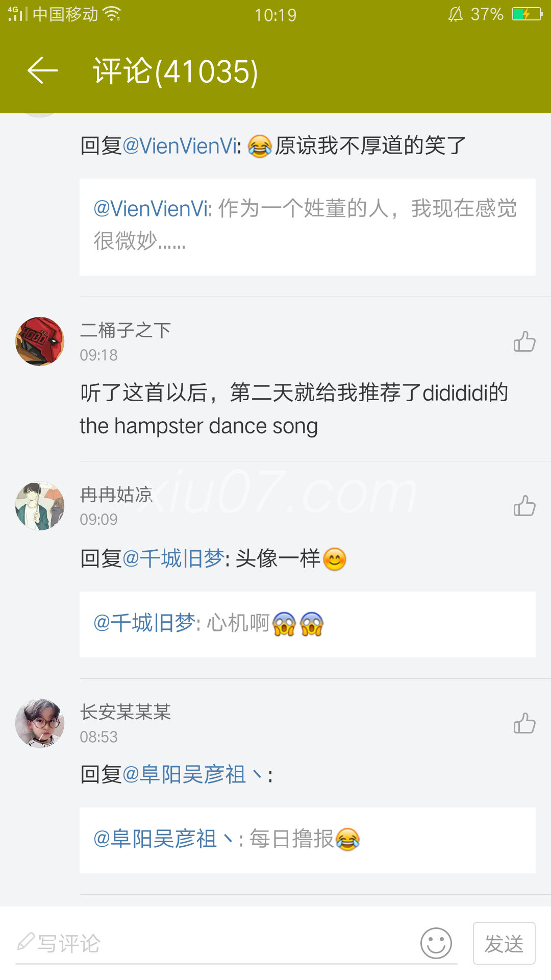This screenshot has height=980, width=551.
Task: Tap the back arrow in the header
Action: coord(43,70)
